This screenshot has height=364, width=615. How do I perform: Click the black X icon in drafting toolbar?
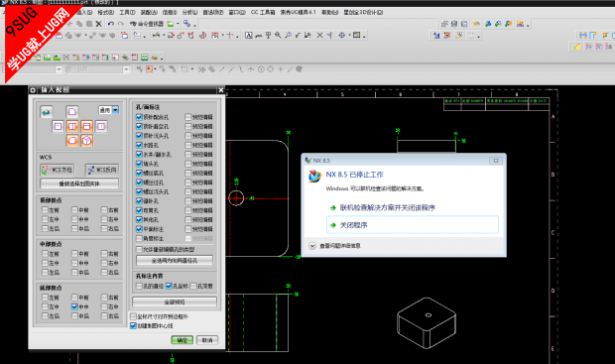point(319,36)
